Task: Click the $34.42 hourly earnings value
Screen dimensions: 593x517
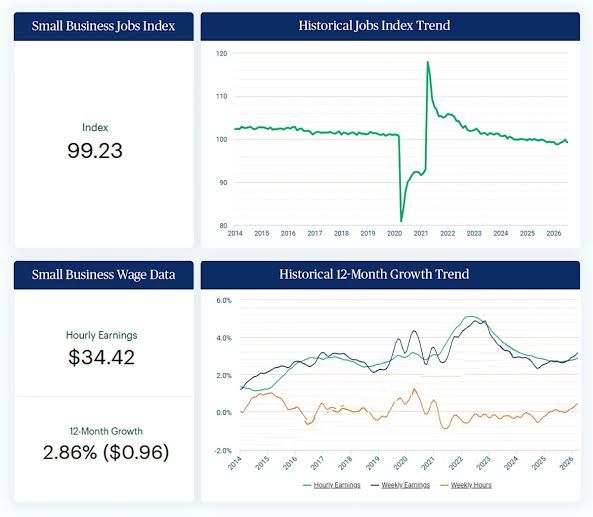Action: (x=101, y=357)
